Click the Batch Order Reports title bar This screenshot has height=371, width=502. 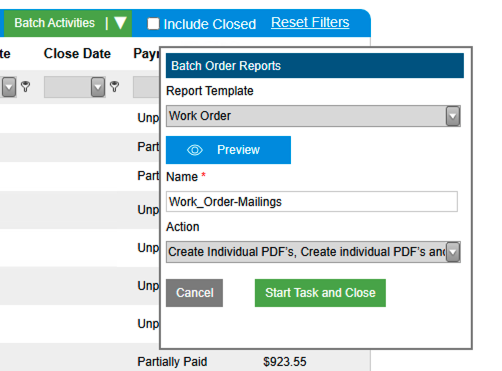[315, 66]
